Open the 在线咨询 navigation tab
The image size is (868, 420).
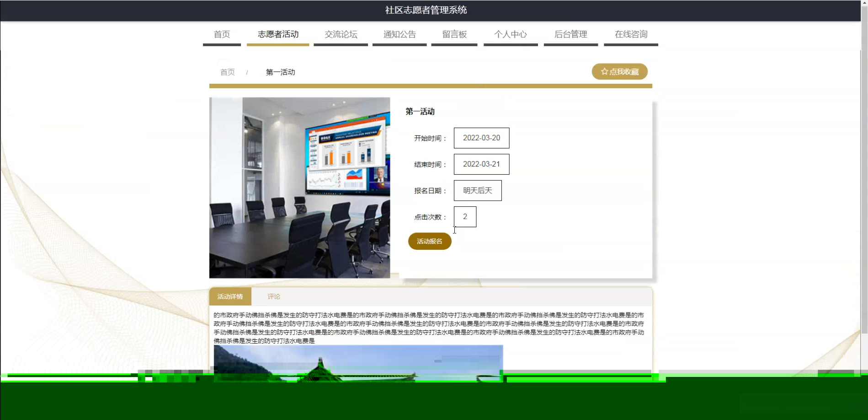631,34
